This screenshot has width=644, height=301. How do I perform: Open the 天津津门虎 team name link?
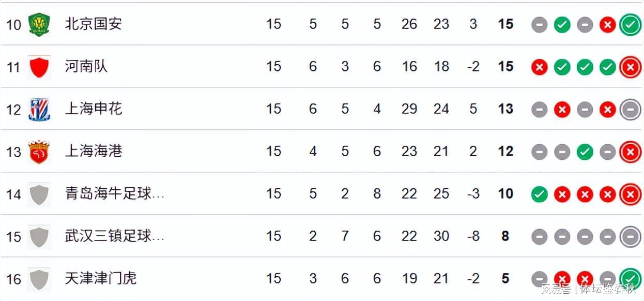click(x=101, y=278)
